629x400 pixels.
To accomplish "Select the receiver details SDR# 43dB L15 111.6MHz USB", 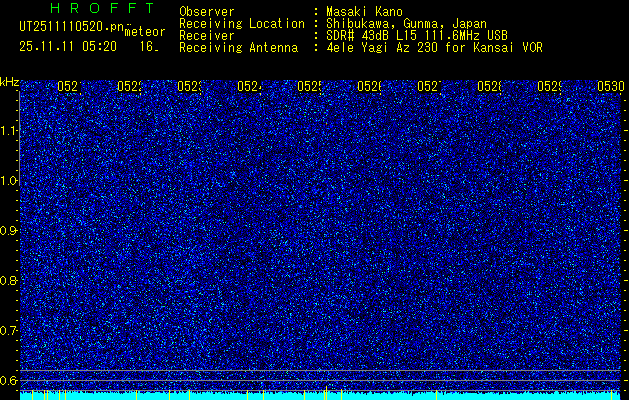I will (x=417, y=36).
